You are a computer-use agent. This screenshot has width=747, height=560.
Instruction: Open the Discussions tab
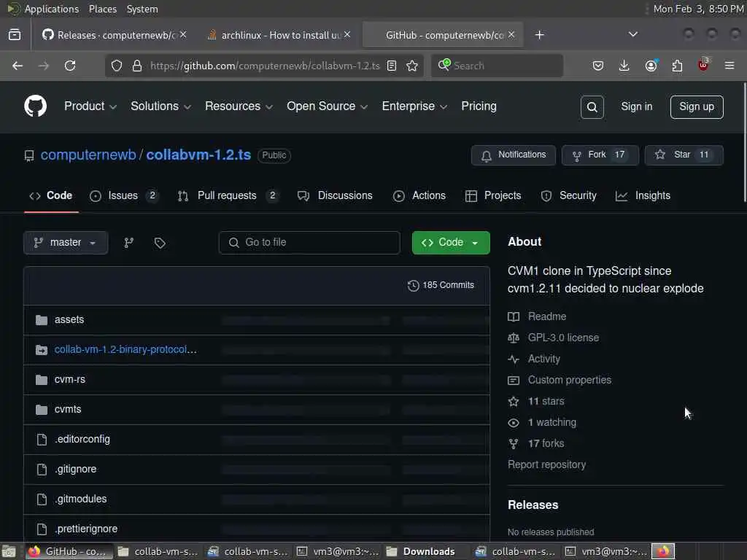click(x=335, y=195)
